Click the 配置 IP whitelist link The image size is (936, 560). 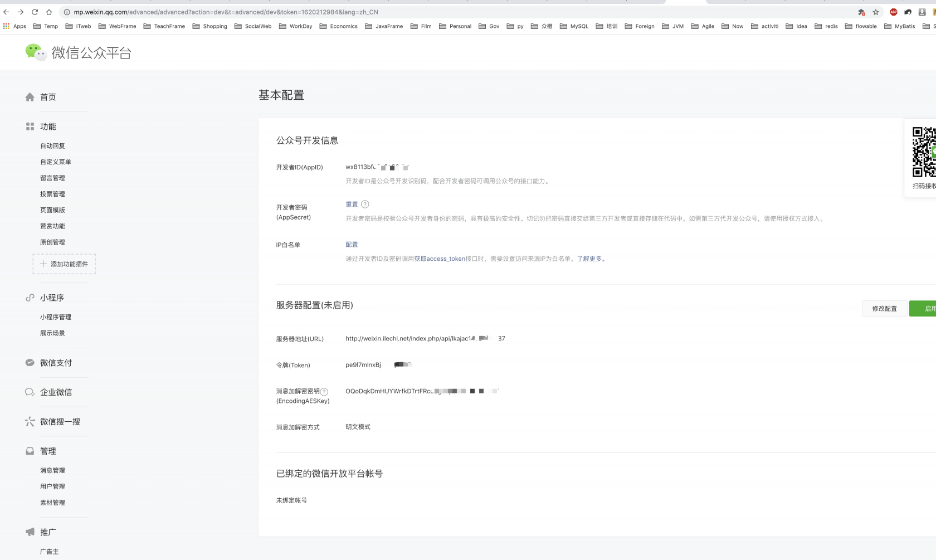(352, 245)
